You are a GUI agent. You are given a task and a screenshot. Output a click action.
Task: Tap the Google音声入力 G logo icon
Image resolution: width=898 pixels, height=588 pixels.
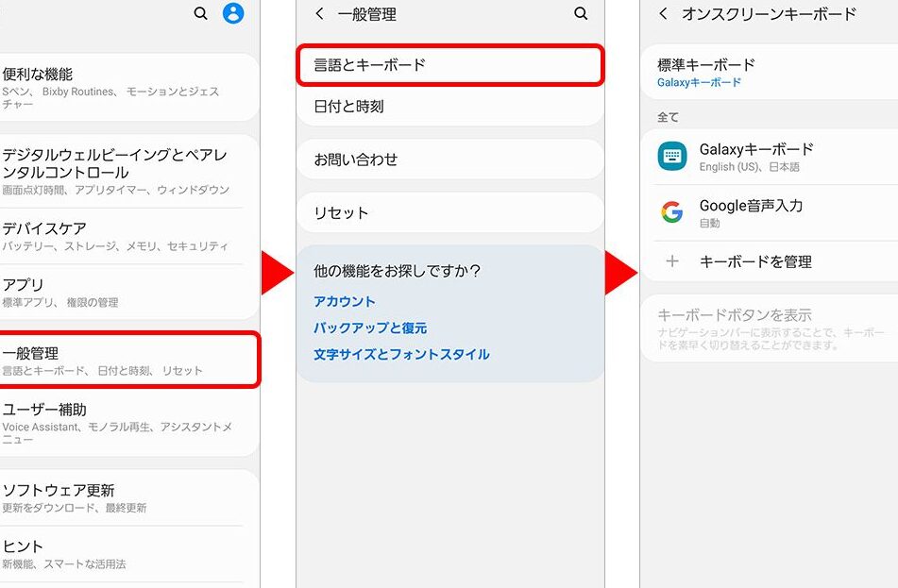pos(672,212)
